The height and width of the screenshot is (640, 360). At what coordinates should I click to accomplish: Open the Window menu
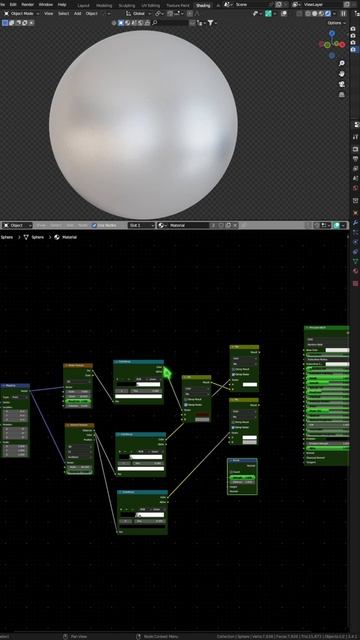(x=46, y=4)
